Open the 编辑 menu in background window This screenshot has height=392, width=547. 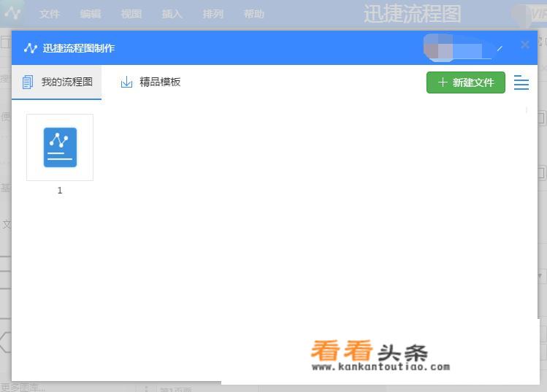click(x=91, y=15)
